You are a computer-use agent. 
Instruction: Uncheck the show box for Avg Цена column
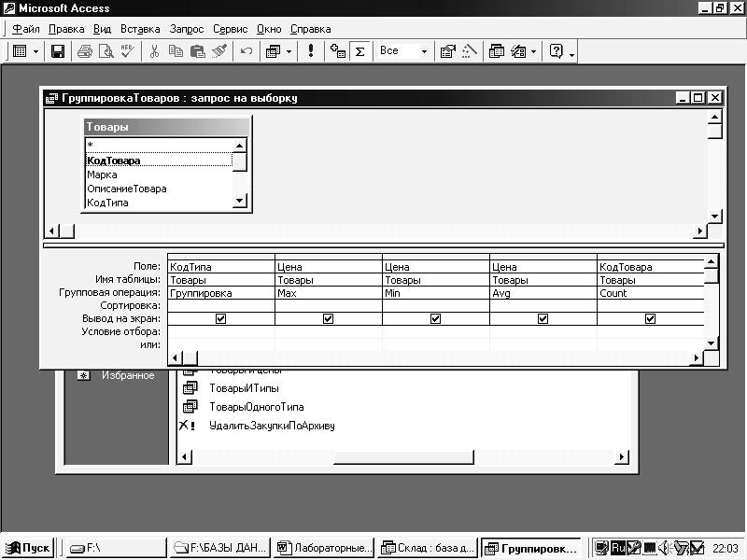543,318
